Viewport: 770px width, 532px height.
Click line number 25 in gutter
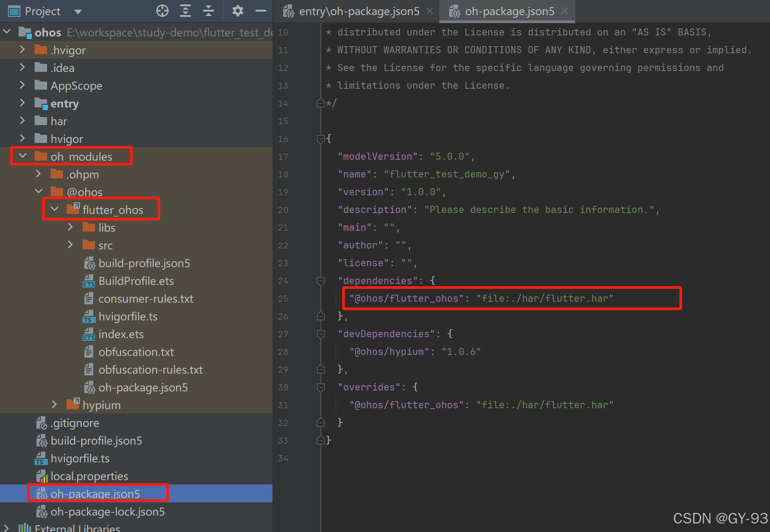[x=283, y=299]
